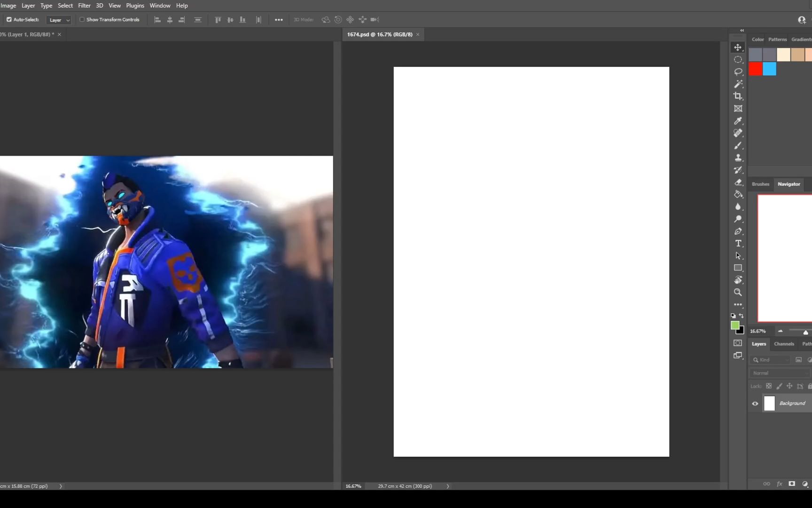Collapse the toolbar with double-arrow
This screenshot has width=812, height=508.
coord(742,31)
